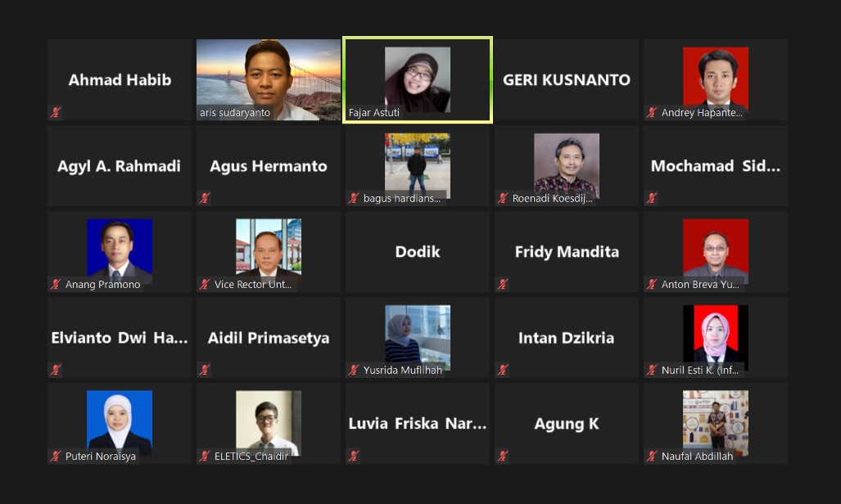Click Agus Hermanto's muted microphone icon
This screenshot has height=504, width=841.
(205, 198)
